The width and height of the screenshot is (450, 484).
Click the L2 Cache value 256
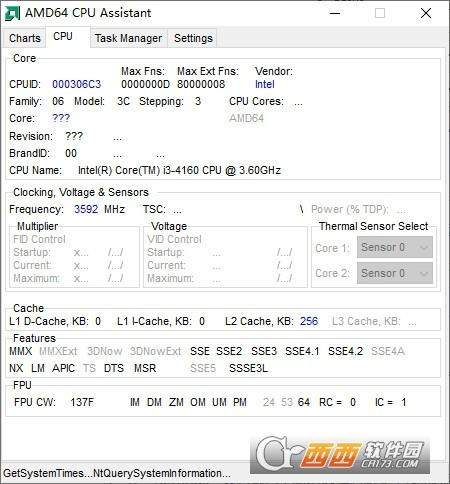[x=309, y=321]
